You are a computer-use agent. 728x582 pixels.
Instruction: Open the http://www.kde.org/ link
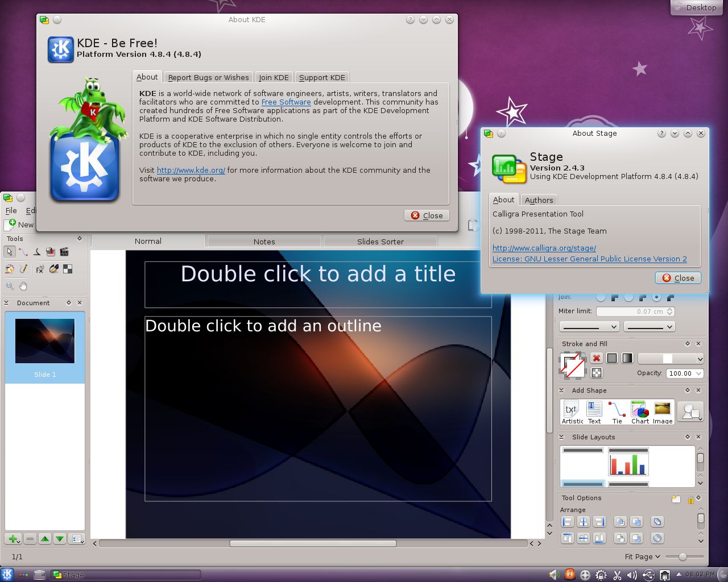[x=191, y=171]
